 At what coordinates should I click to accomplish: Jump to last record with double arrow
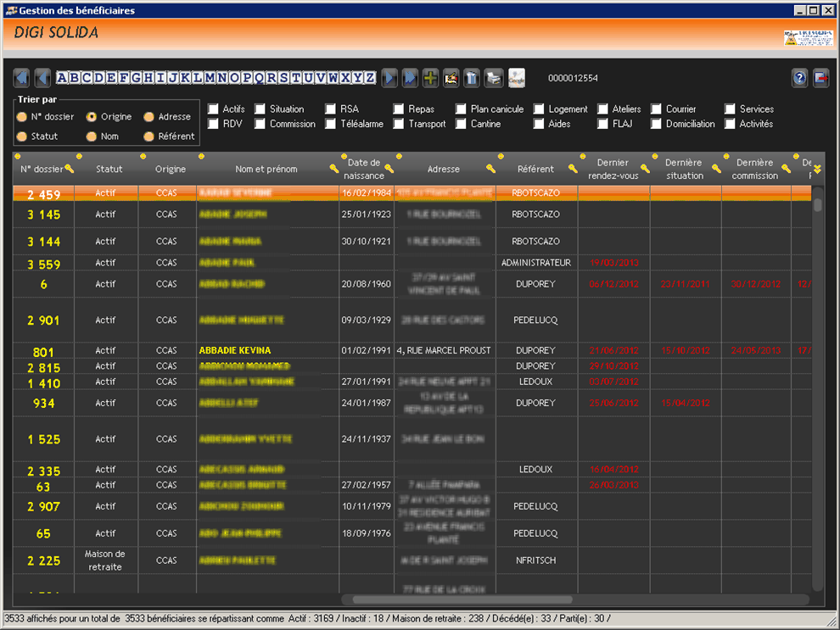[411, 78]
